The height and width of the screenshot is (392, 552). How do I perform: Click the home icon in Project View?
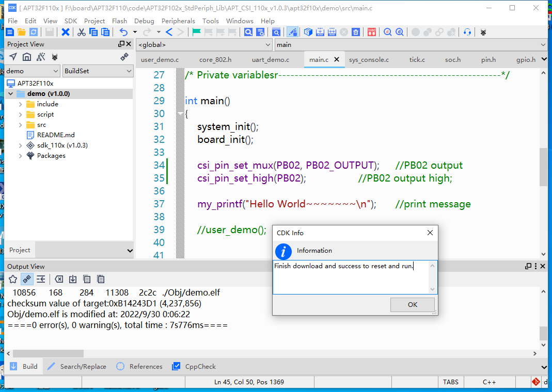[27, 57]
